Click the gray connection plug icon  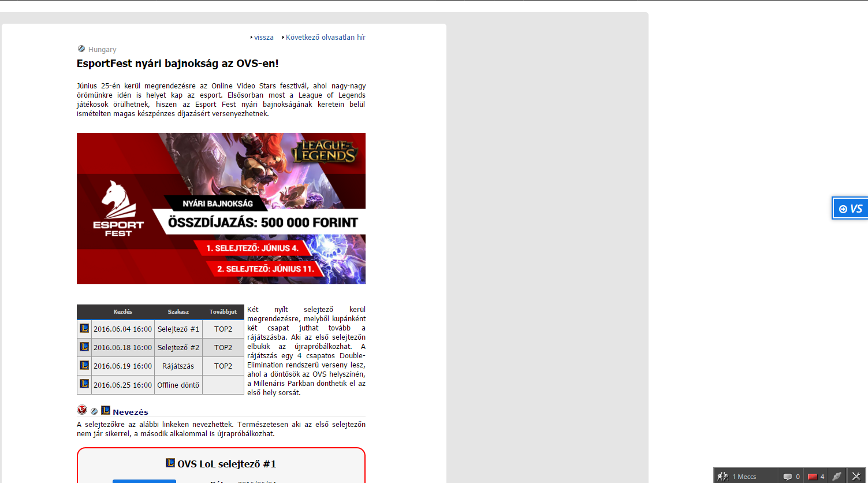837,476
